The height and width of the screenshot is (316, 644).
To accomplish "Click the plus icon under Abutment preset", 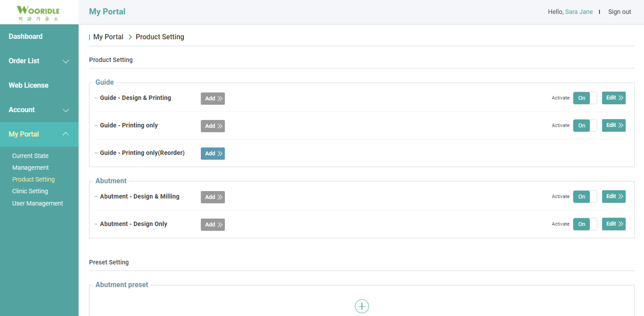I will (362, 306).
